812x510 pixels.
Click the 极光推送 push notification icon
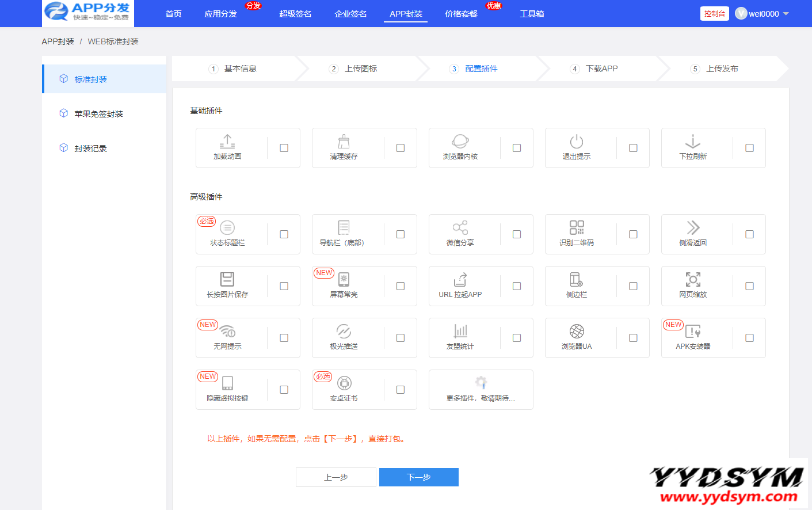[x=344, y=331]
